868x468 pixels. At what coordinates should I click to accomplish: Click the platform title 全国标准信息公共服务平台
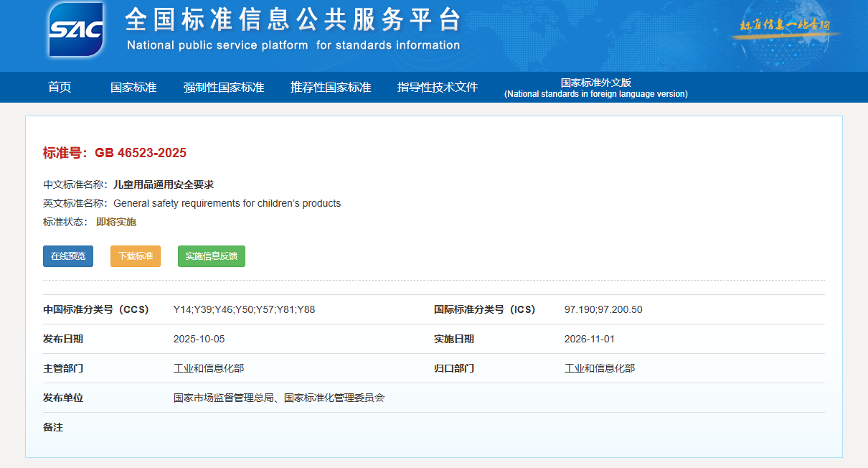pyautogui.click(x=293, y=19)
